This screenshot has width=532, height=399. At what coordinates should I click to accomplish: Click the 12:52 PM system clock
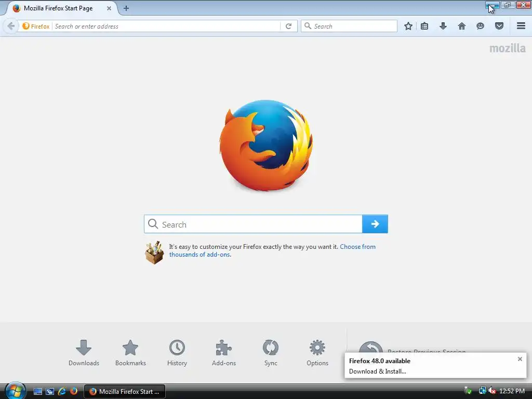[512, 391]
